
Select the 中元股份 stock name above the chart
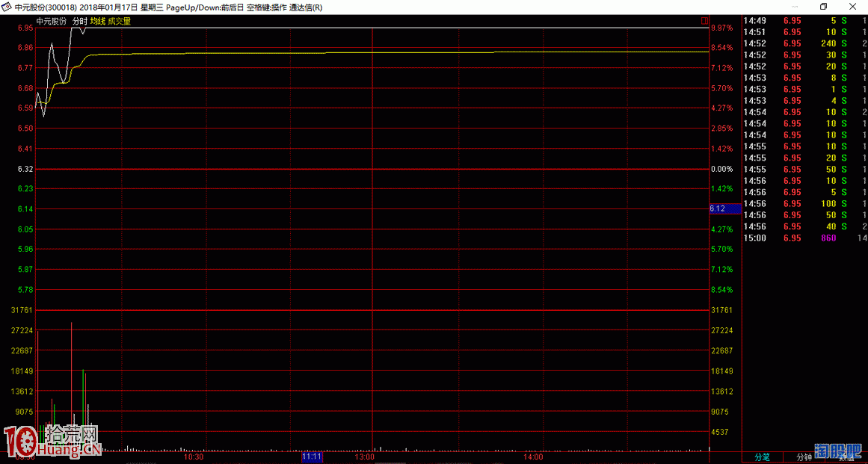[x=52, y=21]
